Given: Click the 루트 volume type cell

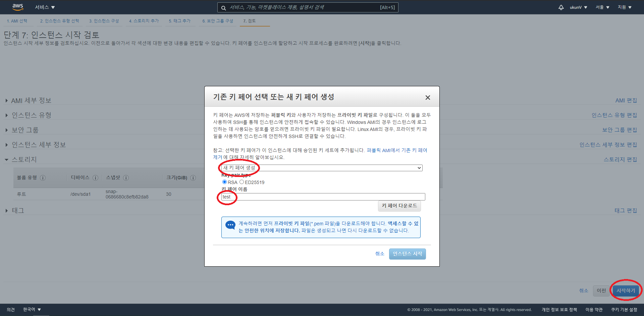Looking at the screenshot, I should (21, 194).
